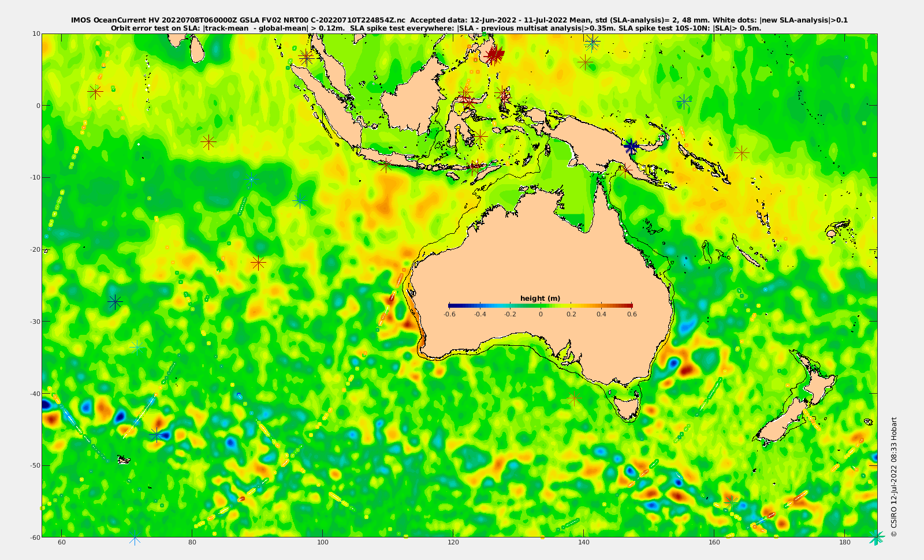924x560 pixels.
Task: Pick the navy asterisk near 68°E, 27°S
Action: coord(115,301)
